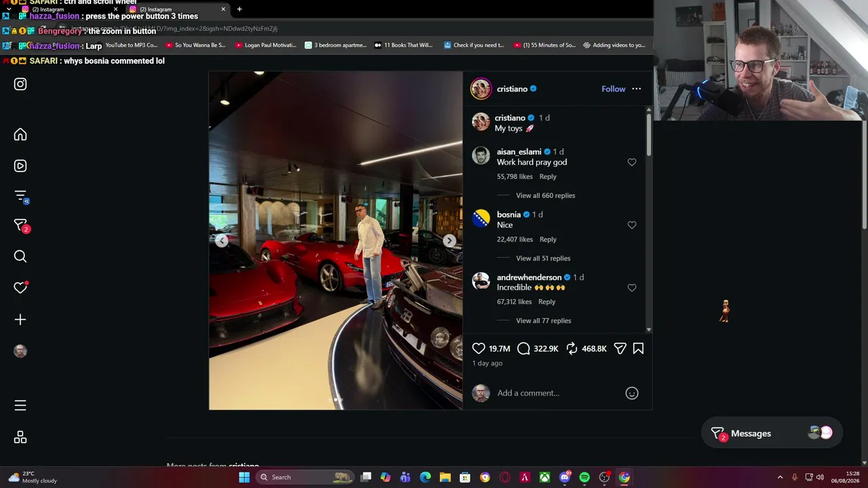
Task: Show 55,798 likes on aisan_eslami's comment
Action: click(515, 176)
